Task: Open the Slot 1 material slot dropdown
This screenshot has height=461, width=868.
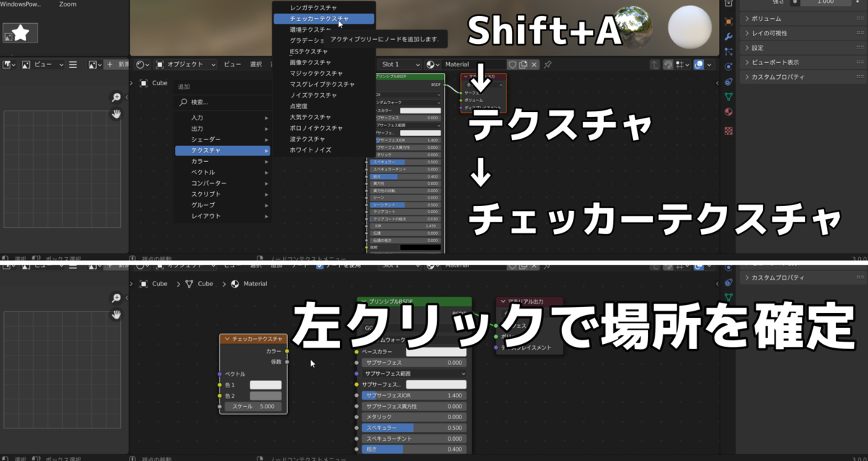Action: point(401,64)
